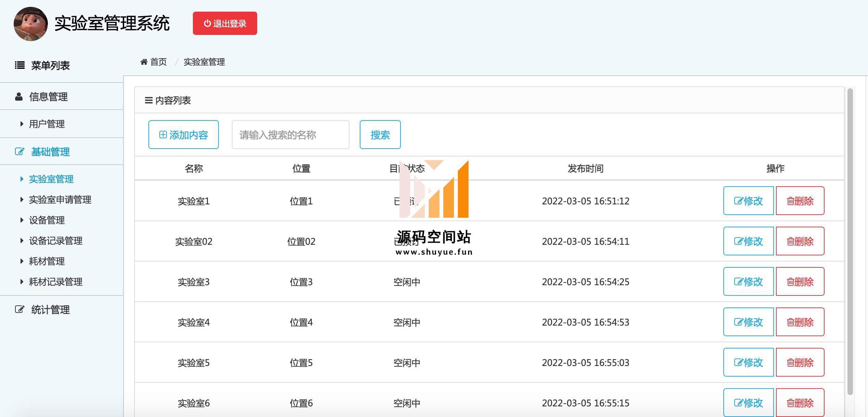Select 实验室管理 in the sidebar
868x417 pixels.
click(51, 179)
